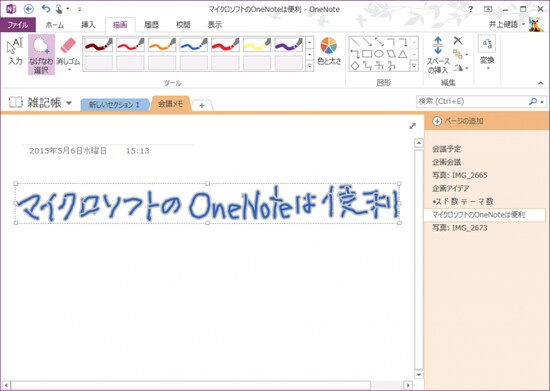Switch to the ホーム tab

[55, 25]
